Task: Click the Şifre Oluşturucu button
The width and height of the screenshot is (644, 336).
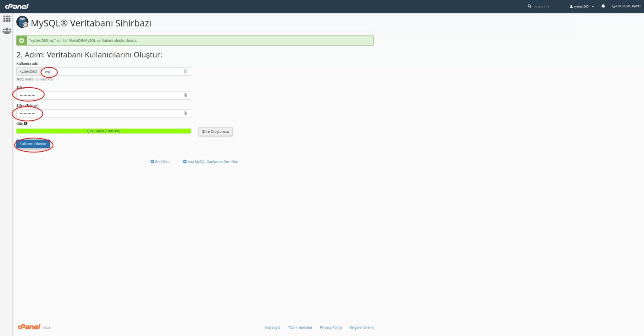Action: tap(215, 131)
